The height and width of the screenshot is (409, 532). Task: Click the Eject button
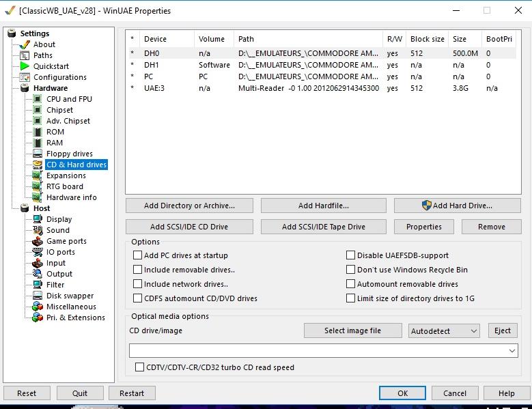(503, 330)
